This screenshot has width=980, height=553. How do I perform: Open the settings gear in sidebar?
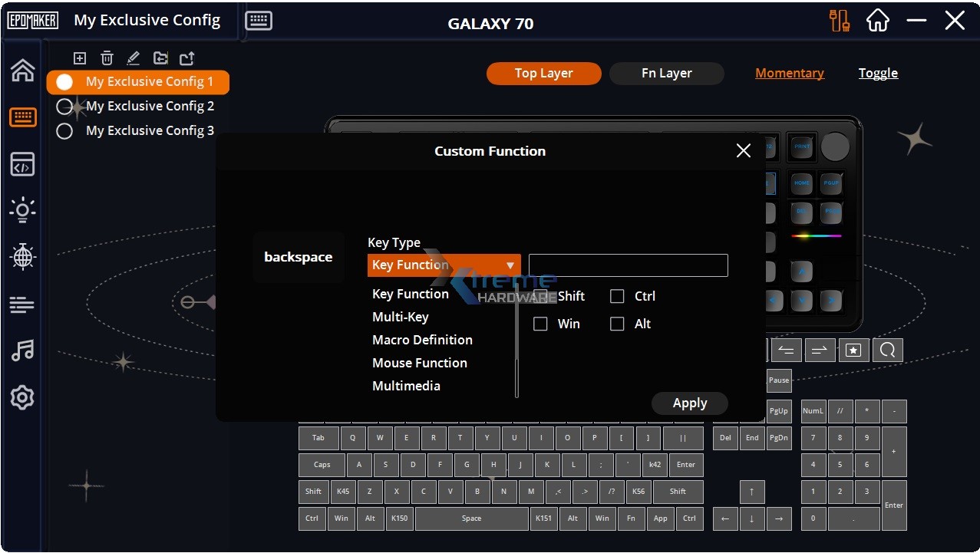pyautogui.click(x=22, y=398)
